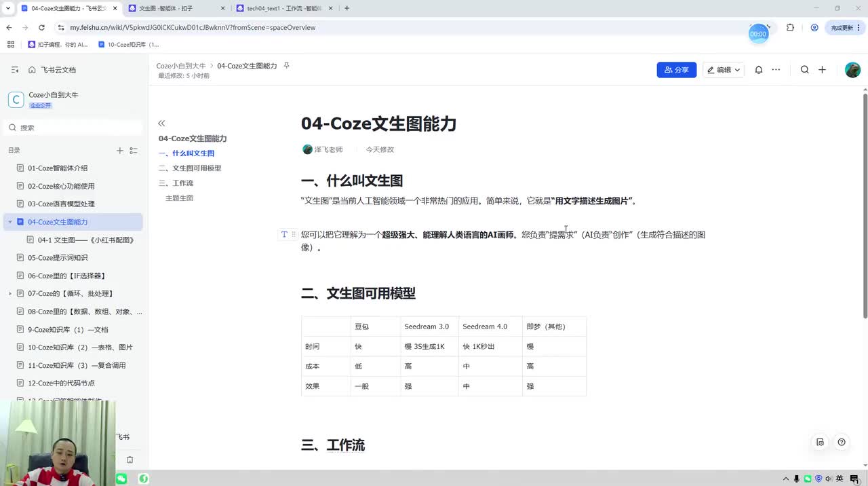Click the Coze小白到大牛 wiki space title
Image resolution: width=868 pixels, height=486 pixels.
[x=54, y=95]
